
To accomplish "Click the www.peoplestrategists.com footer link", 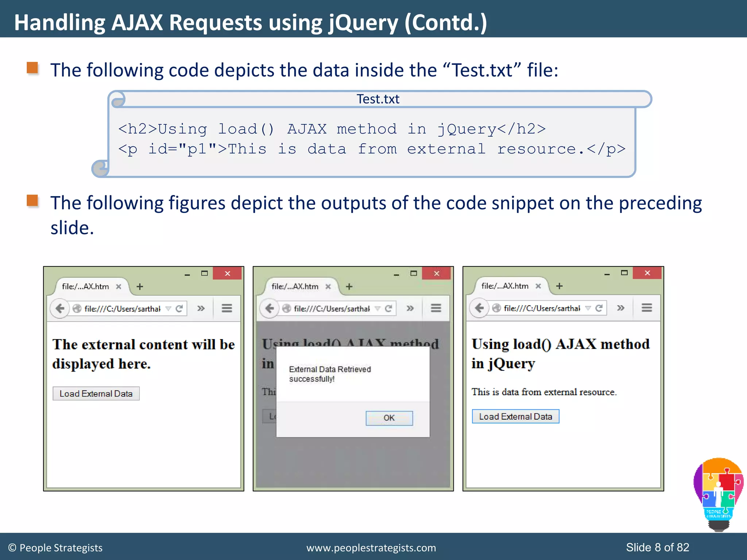I will point(371,548).
